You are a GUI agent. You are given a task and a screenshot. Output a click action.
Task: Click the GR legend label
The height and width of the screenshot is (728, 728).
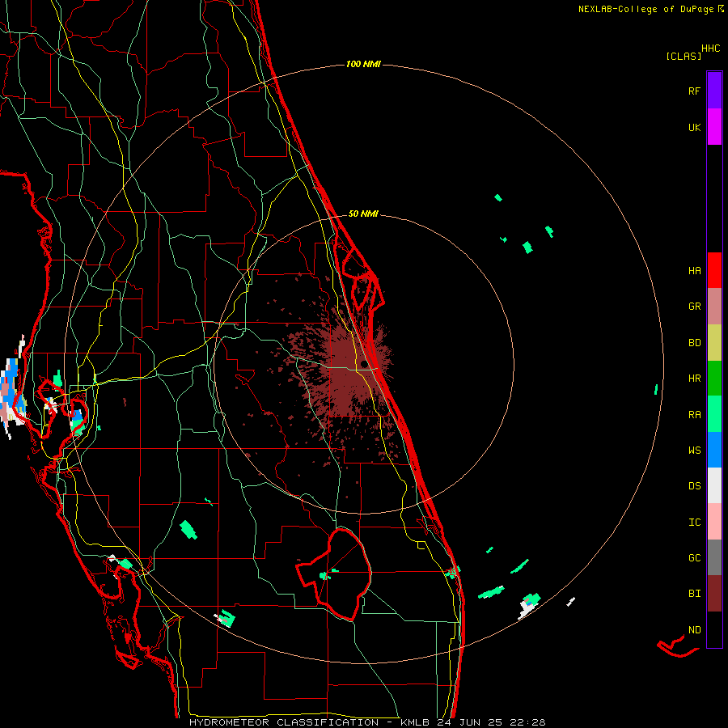694,307
